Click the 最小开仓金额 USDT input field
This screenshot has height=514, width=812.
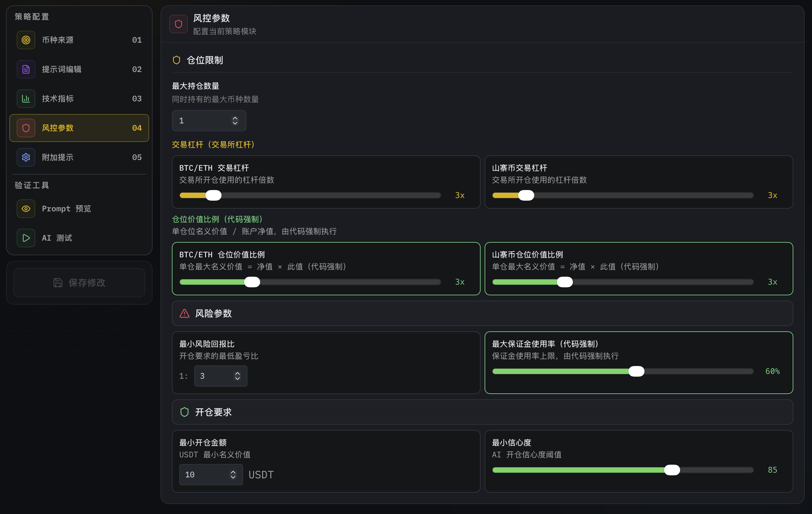click(x=211, y=475)
